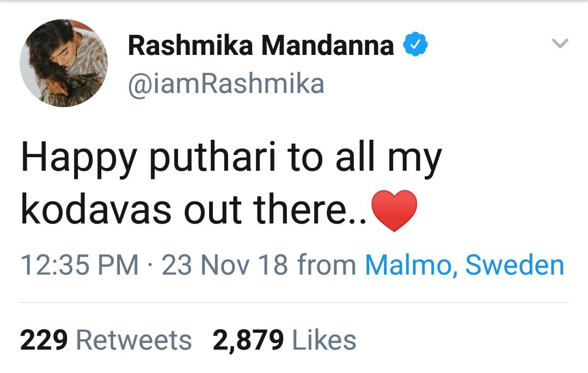Viewport: 588px width, 373px height.
Task: Open the tweet options chevron menu
Action: (x=560, y=43)
